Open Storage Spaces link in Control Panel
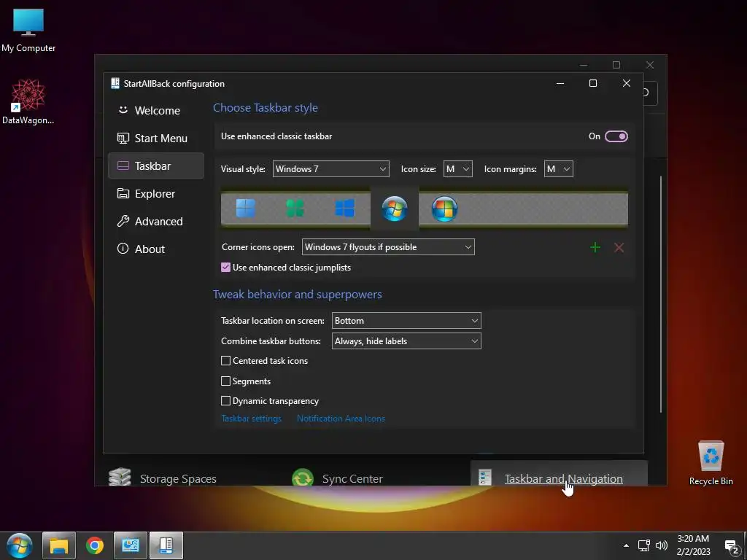747x560 pixels. coord(178,478)
